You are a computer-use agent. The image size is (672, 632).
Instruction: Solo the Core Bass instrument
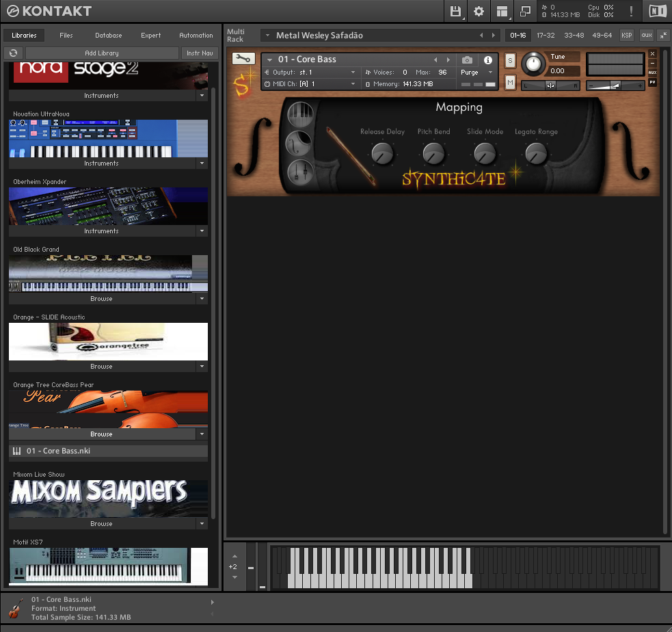tap(510, 60)
